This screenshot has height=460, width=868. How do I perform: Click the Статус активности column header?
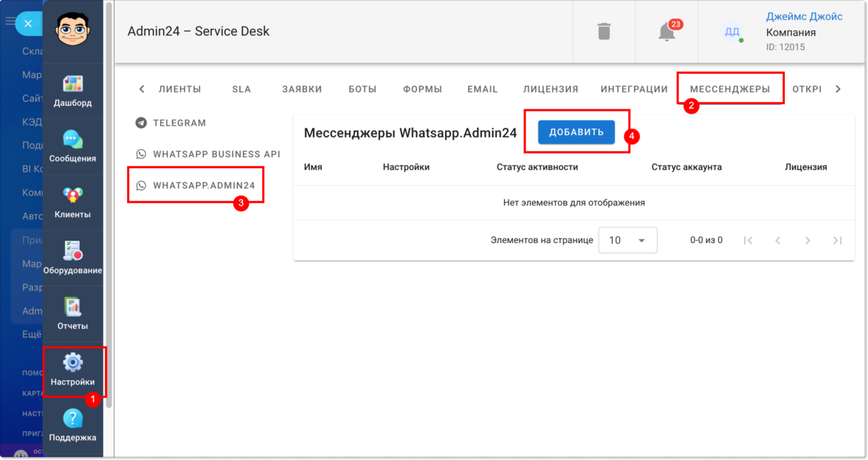(537, 167)
